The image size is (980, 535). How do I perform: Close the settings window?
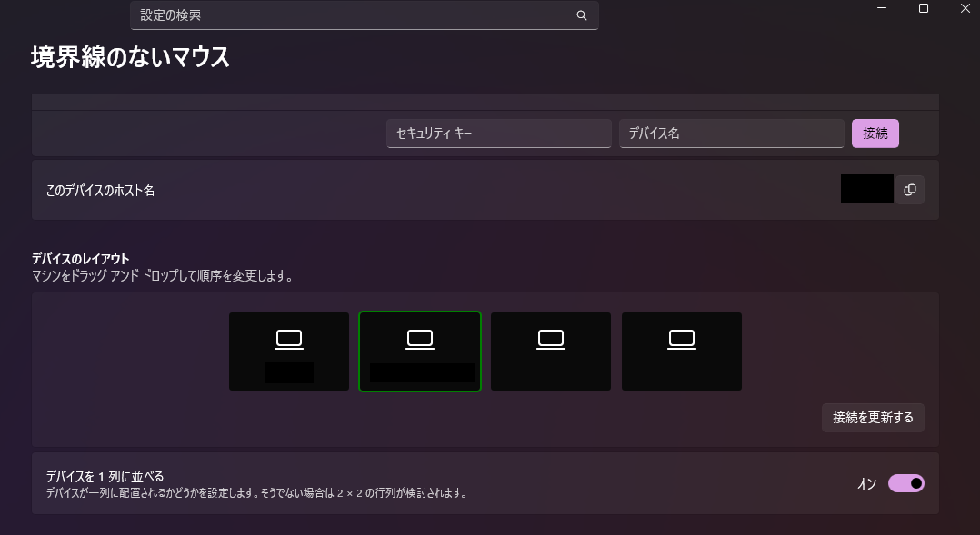click(x=965, y=8)
